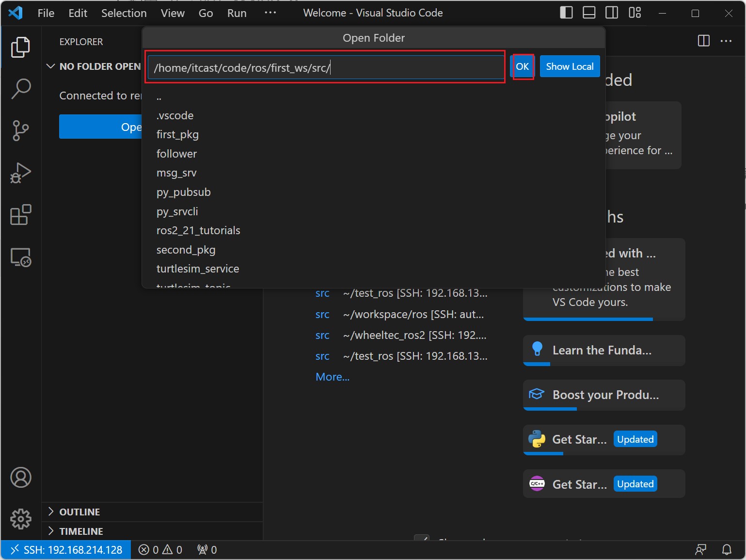Click the More... recent folders link

(x=333, y=377)
